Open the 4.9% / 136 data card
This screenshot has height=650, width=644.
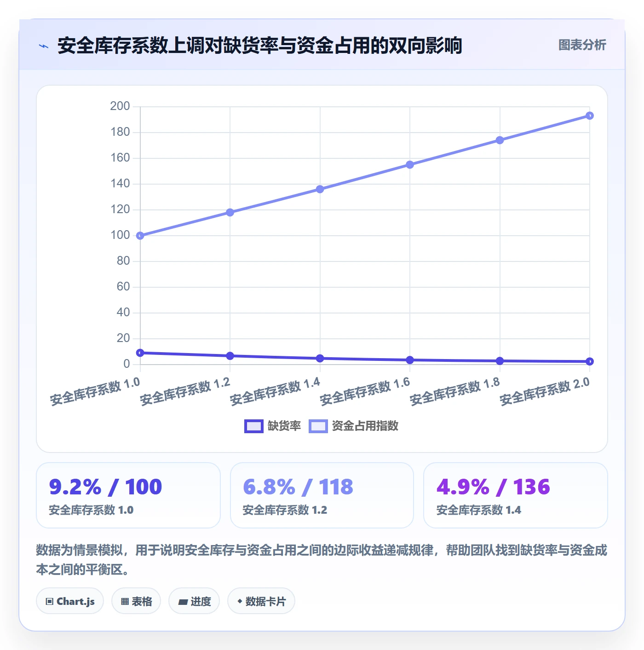click(516, 495)
